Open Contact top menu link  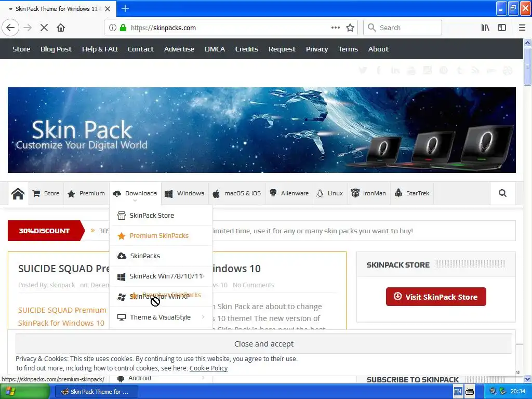point(140,49)
